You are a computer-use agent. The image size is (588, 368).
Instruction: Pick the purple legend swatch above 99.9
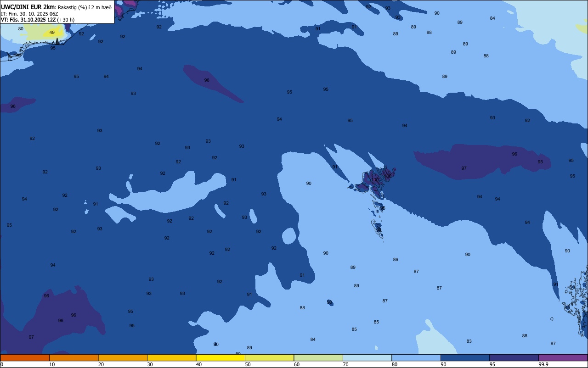click(563, 357)
